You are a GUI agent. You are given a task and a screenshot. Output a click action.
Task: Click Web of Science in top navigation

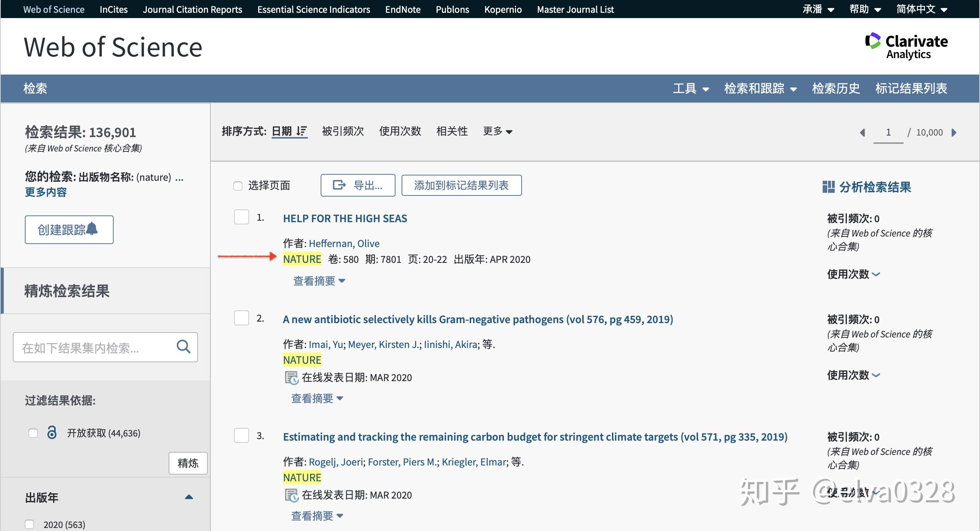click(54, 9)
